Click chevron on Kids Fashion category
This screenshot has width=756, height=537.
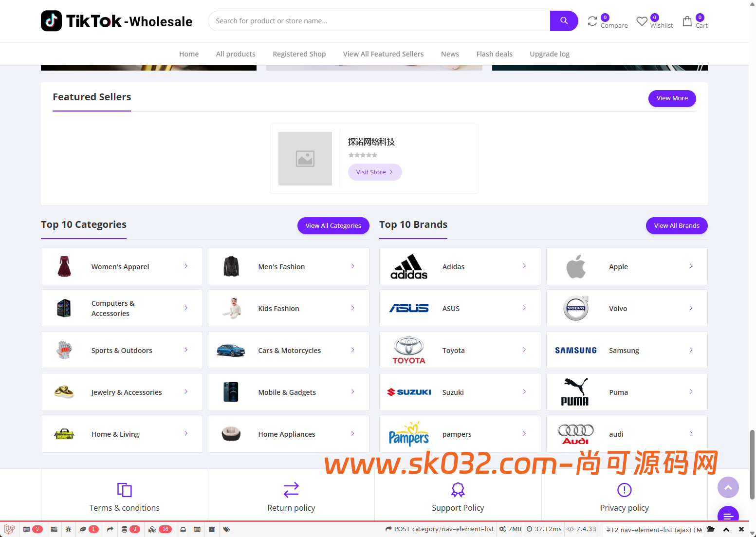(353, 308)
